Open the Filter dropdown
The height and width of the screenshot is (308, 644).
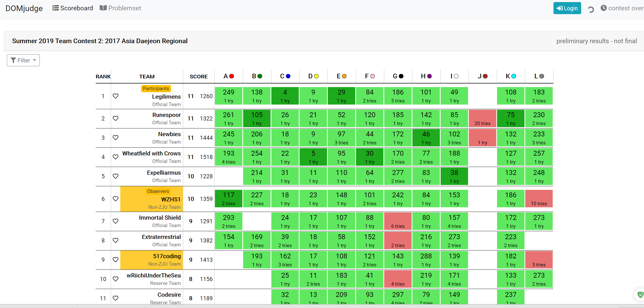point(23,60)
